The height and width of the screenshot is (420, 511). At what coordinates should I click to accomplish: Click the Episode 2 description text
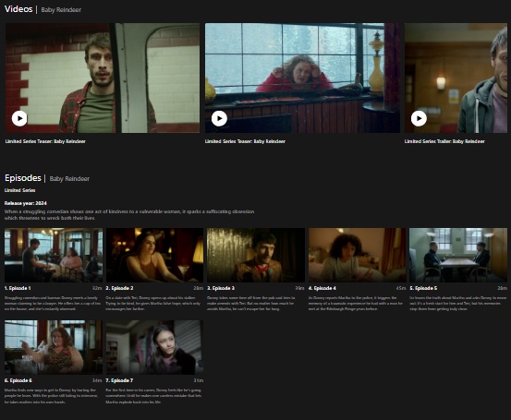tap(152, 303)
